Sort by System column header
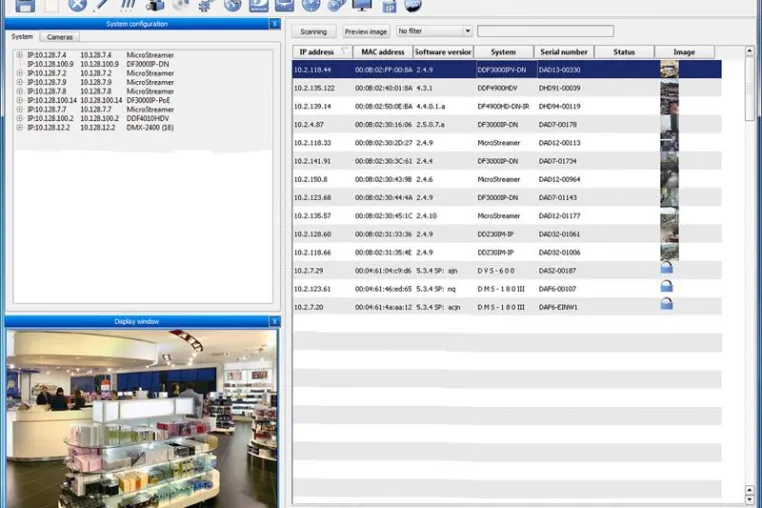 point(503,52)
